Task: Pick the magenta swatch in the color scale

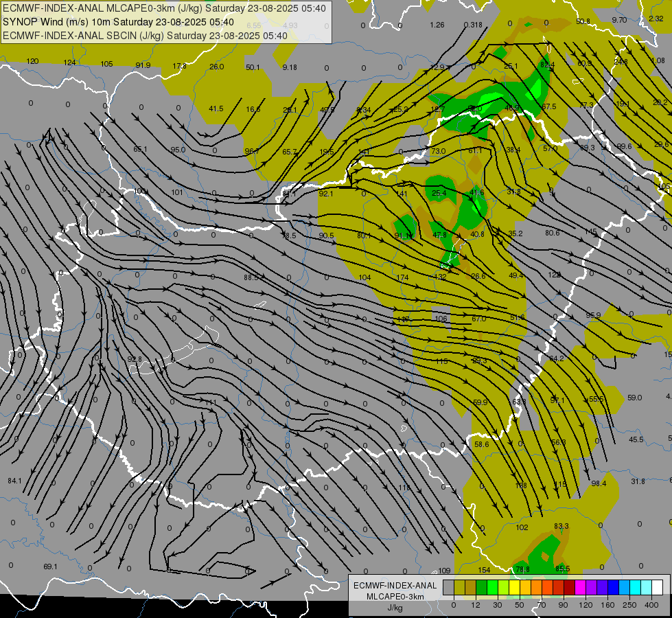Action: pos(580,588)
